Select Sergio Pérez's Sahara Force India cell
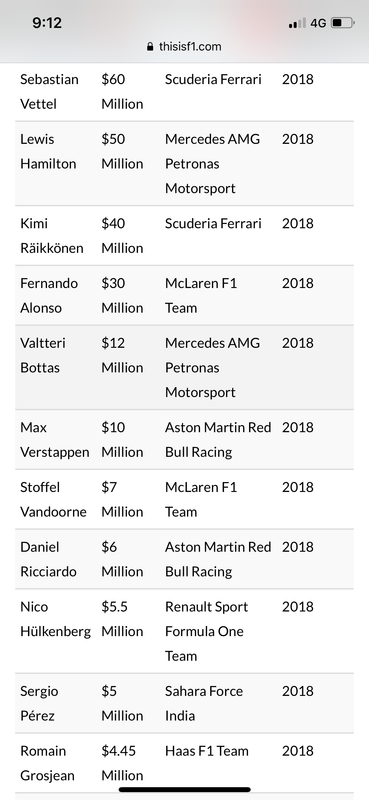Viewport: 369px width, 800px height. [x=204, y=703]
